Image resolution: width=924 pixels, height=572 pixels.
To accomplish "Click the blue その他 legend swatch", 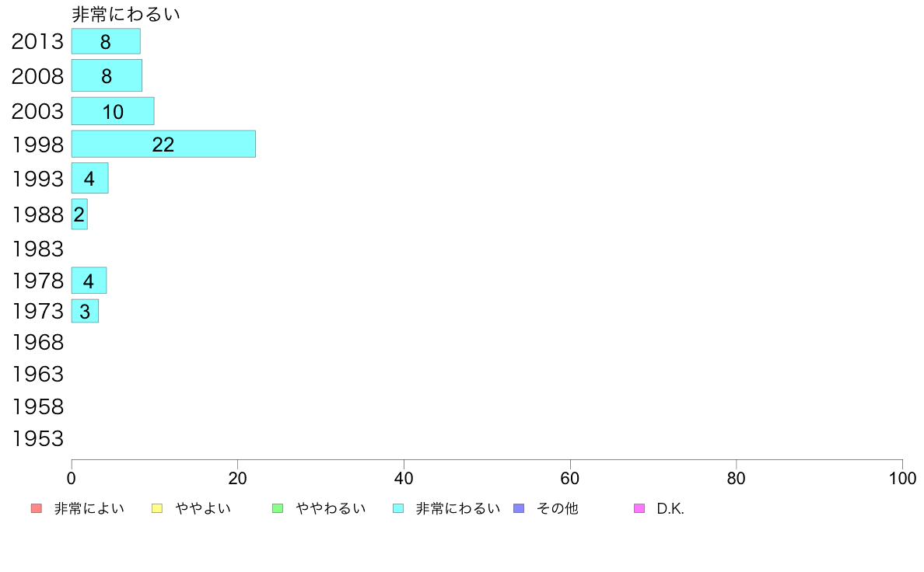I will [x=519, y=508].
